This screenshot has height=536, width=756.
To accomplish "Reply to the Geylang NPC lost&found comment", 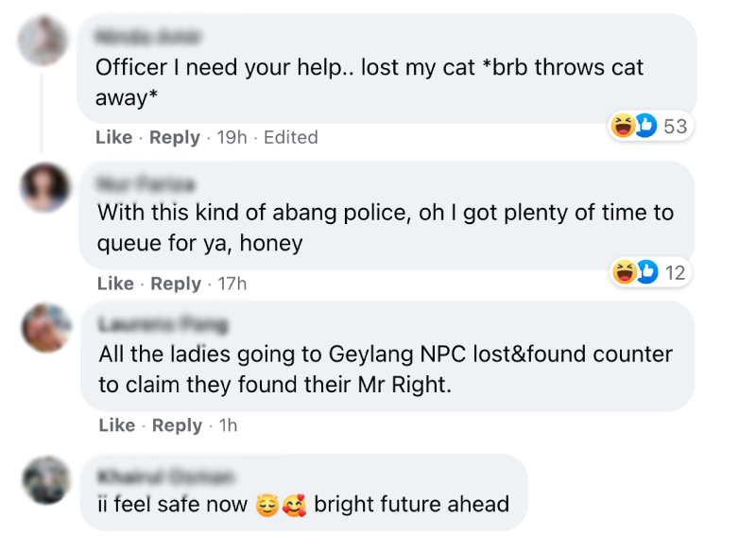I will click(x=177, y=425).
